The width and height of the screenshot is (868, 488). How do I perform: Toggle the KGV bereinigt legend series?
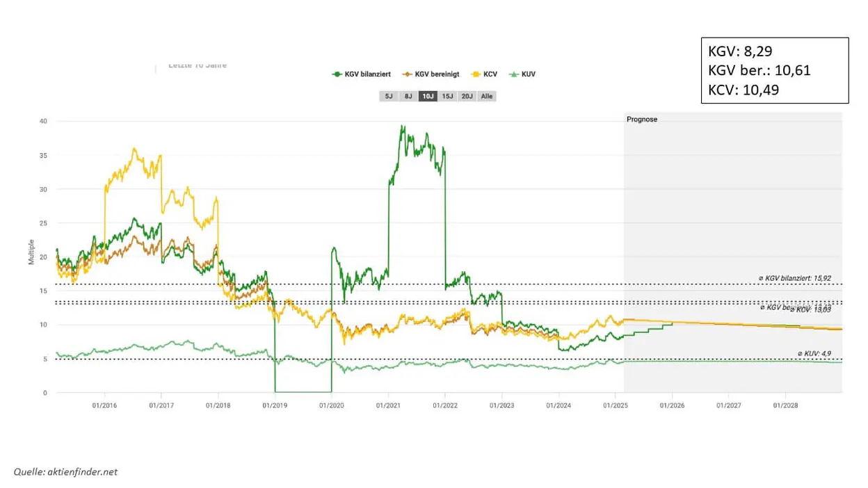[x=431, y=74]
